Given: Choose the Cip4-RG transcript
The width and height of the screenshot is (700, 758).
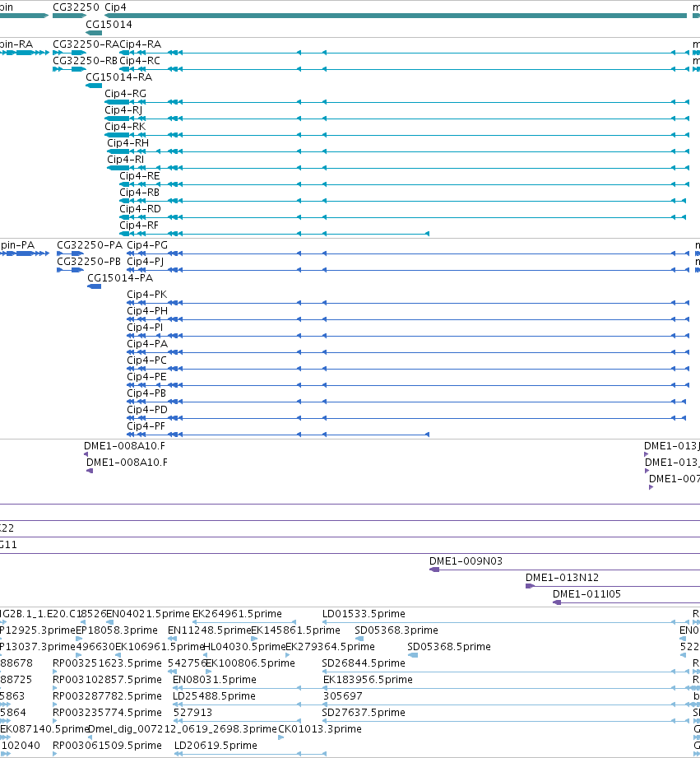Looking at the screenshot, I should click(126, 93).
